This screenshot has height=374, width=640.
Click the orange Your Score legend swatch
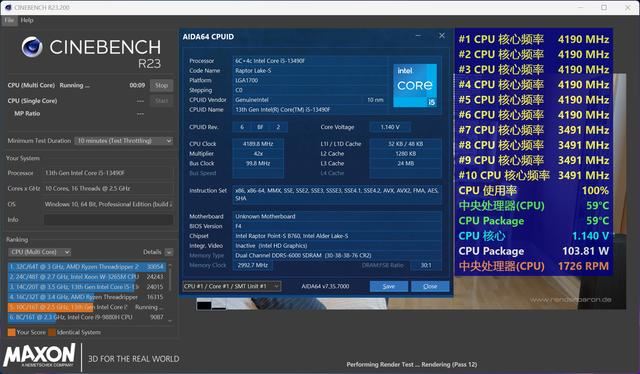(x=11, y=332)
